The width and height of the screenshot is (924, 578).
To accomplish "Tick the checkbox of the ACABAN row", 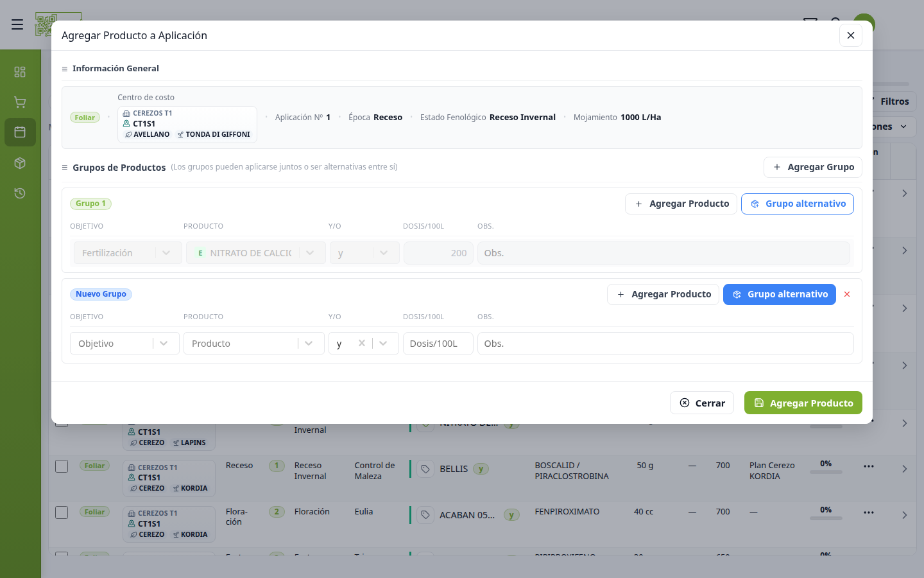I will (x=62, y=512).
